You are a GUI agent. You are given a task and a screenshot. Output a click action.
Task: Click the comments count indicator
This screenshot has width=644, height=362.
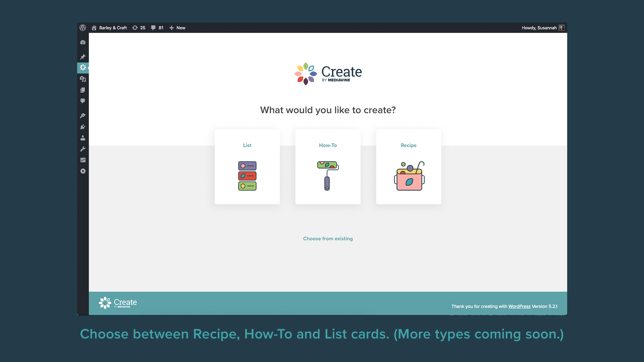tap(157, 27)
